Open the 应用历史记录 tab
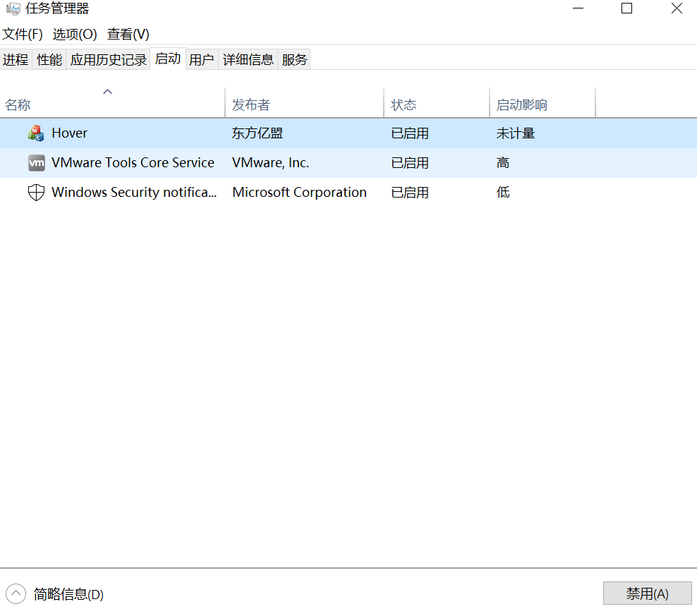 [108, 60]
